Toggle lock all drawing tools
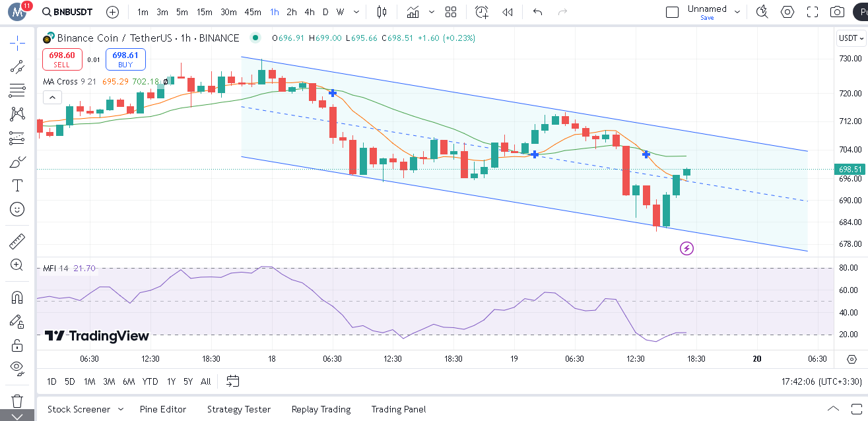 [17, 345]
